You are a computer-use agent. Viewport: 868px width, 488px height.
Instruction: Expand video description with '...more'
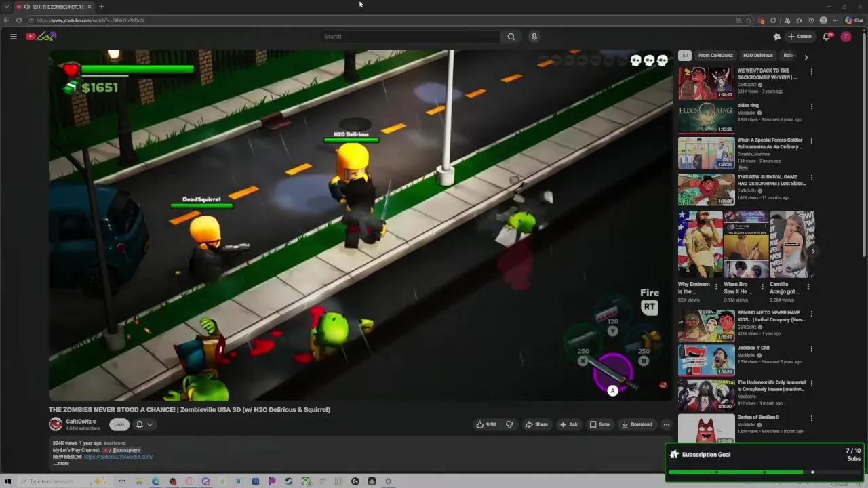tap(62, 464)
